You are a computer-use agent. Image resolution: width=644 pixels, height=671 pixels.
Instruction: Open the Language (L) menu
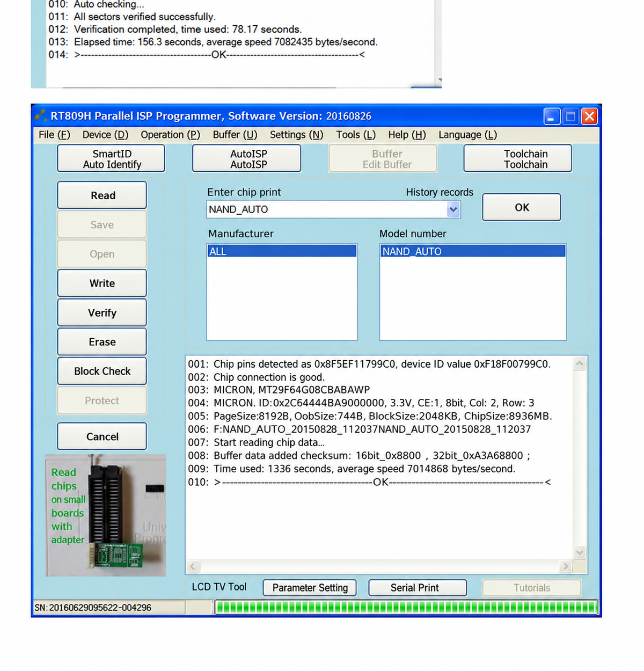pos(467,135)
